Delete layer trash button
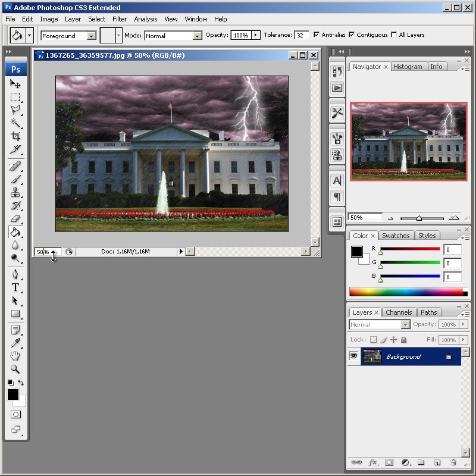This screenshot has height=476, width=476. tap(453, 462)
